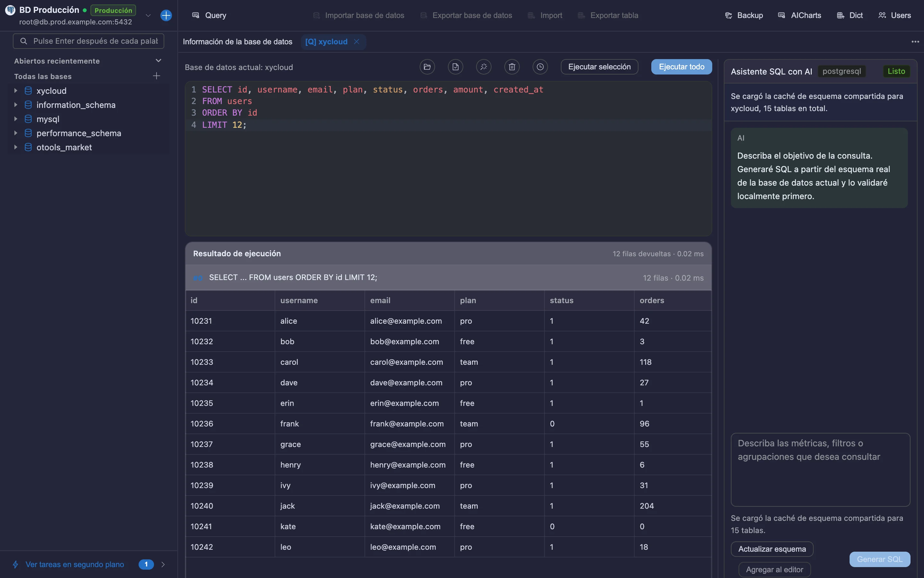Click the mysql database icon
924x578 pixels.
click(x=28, y=119)
